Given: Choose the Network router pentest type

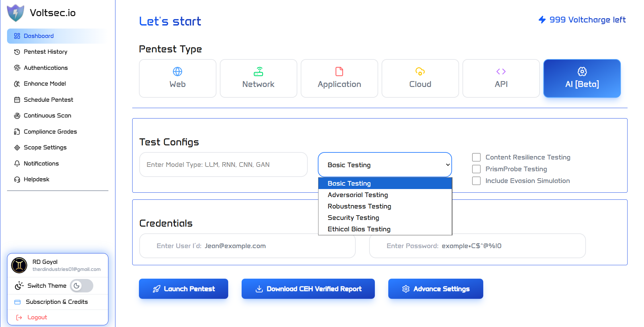Looking at the screenshot, I should pos(258,72).
